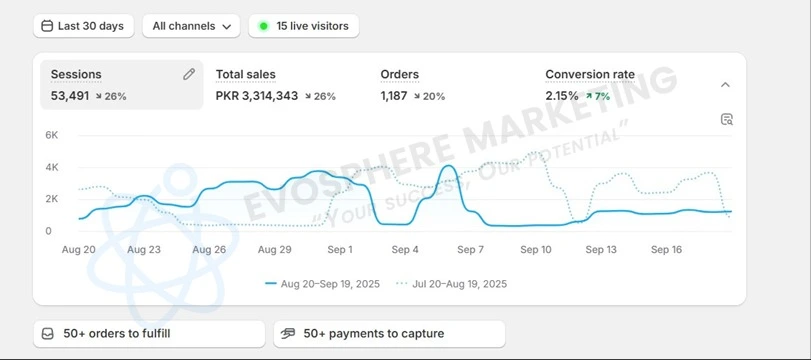
Task: Click the 50+ orders to fulfill button
Action: point(149,334)
